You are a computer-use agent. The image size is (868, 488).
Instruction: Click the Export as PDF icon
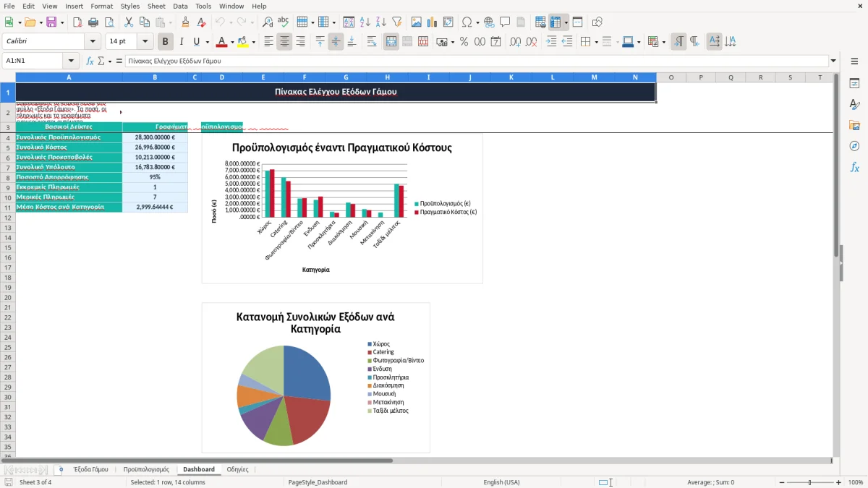[77, 22]
